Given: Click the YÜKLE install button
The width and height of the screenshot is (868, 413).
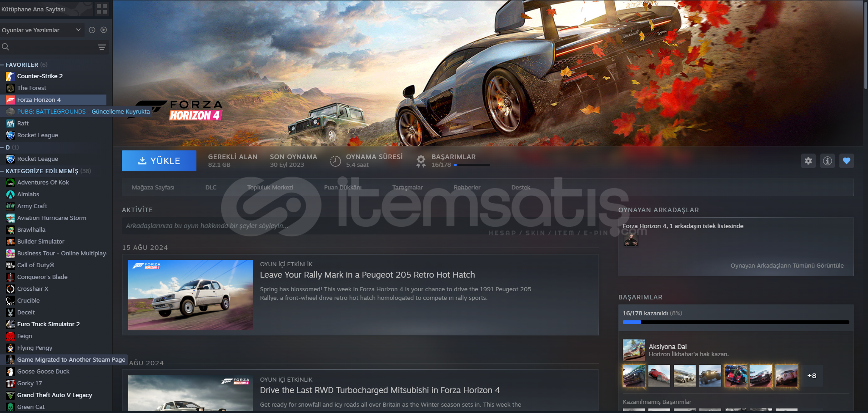Looking at the screenshot, I should (159, 161).
